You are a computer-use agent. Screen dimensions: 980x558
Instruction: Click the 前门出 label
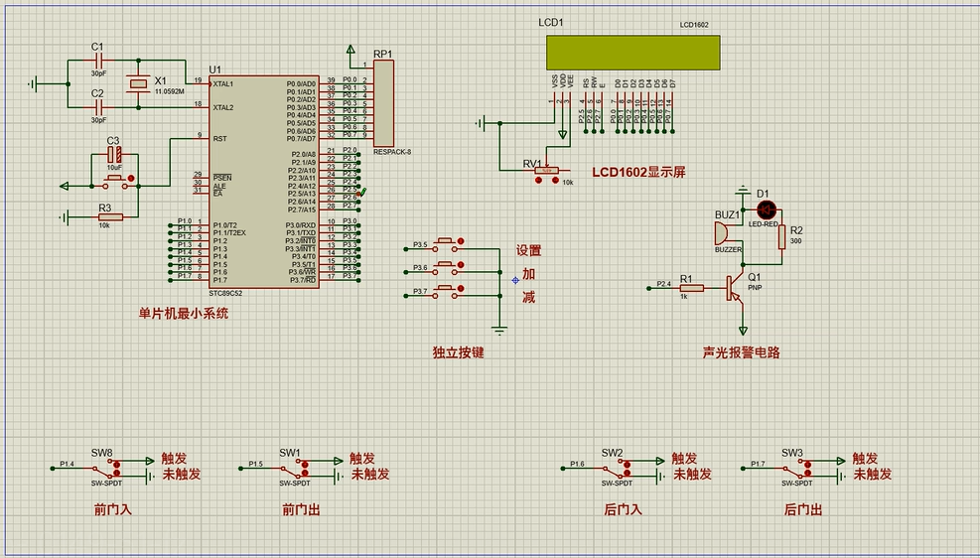click(x=301, y=510)
